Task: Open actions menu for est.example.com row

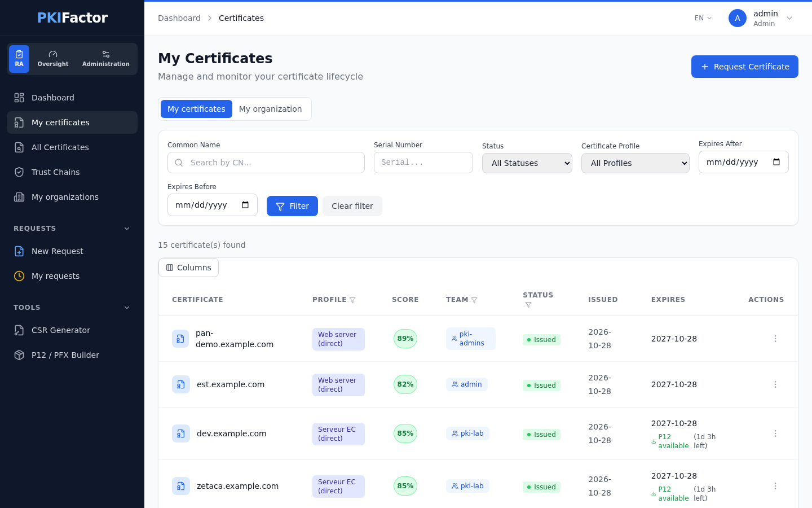Action: [x=775, y=384]
